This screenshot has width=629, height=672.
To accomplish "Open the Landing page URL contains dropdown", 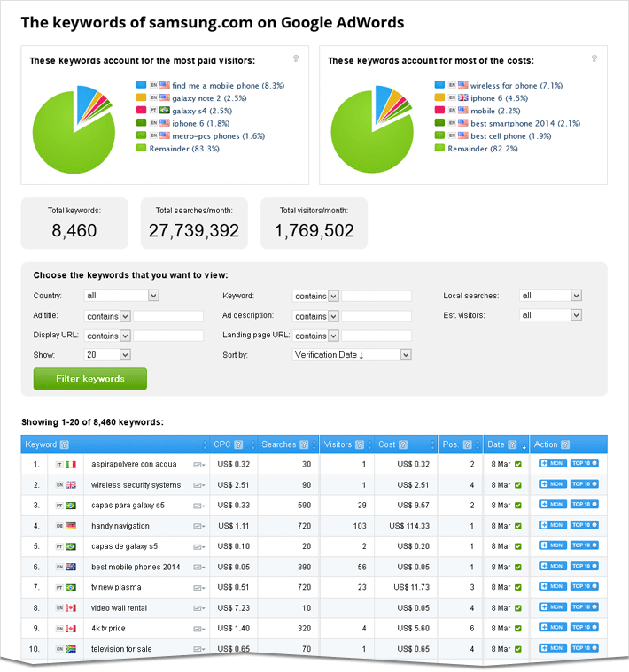I will point(315,336).
